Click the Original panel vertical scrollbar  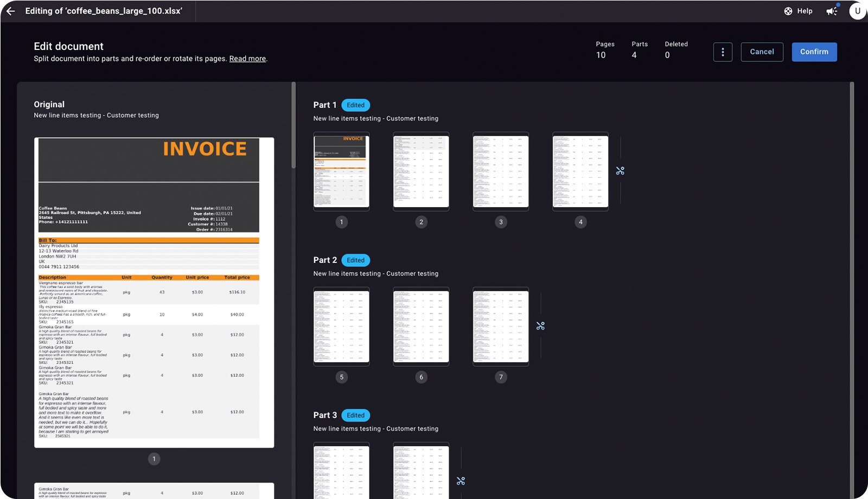(293, 126)
